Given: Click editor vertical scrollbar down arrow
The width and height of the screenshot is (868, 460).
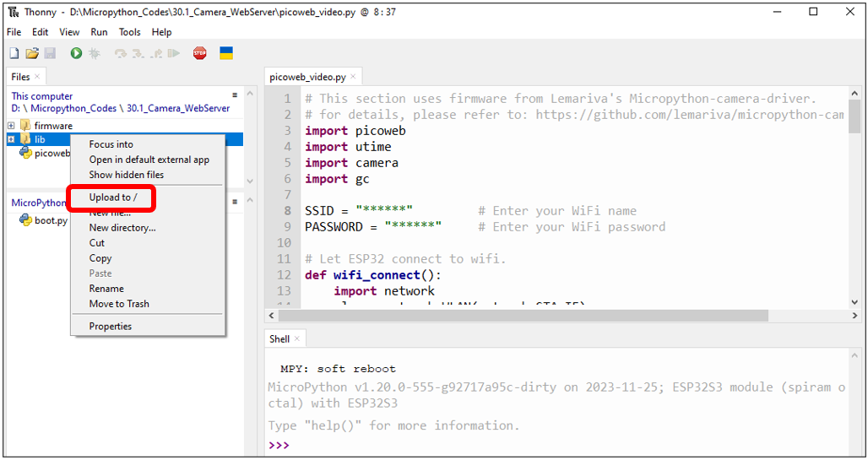Looking at the screenshot, I should [x=854, y=302].
